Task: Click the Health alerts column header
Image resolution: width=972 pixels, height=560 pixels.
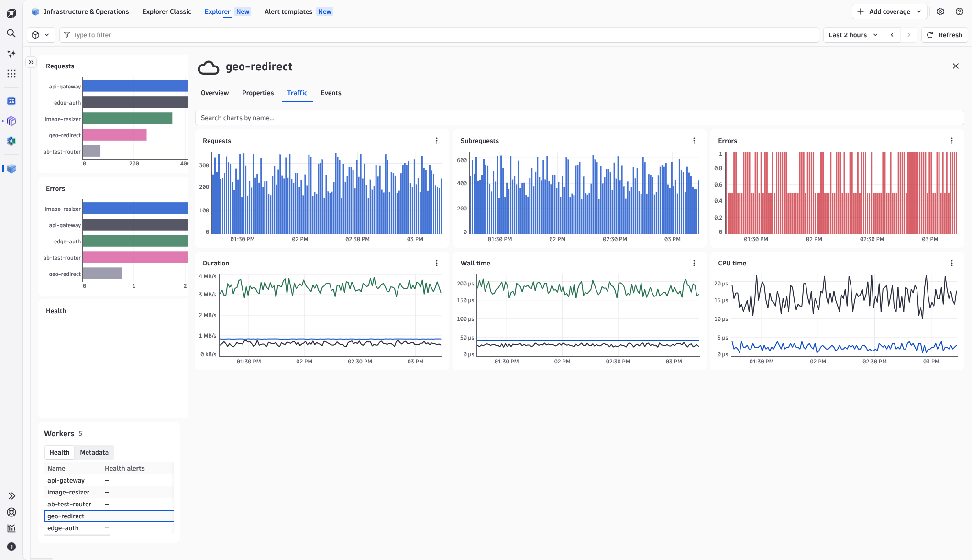Action: (x=138, y=468)
